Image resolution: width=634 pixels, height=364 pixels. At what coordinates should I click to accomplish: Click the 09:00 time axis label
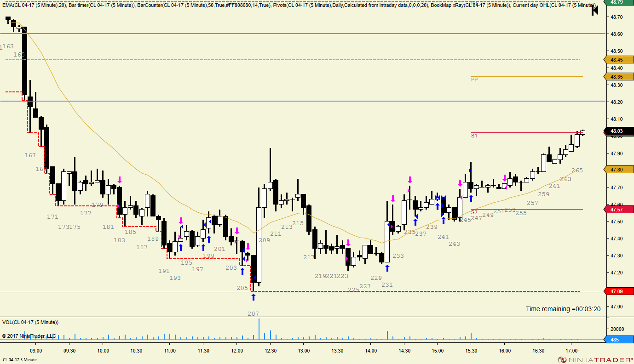click(36, 351)
